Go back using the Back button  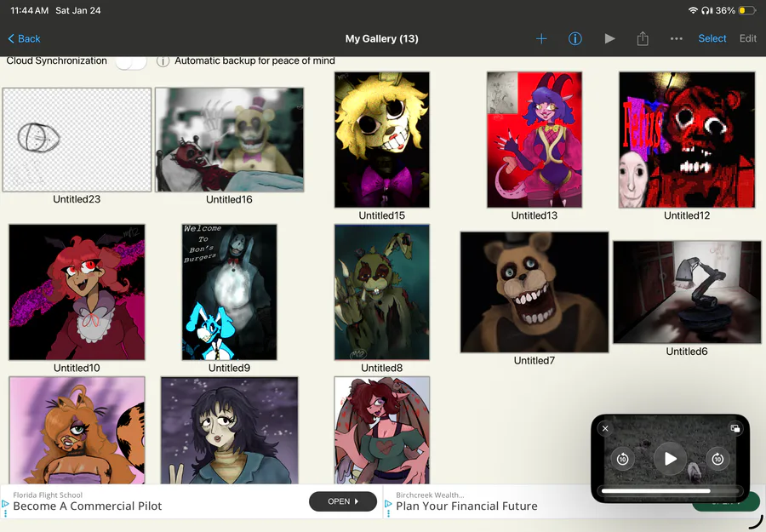pos(25,38)
